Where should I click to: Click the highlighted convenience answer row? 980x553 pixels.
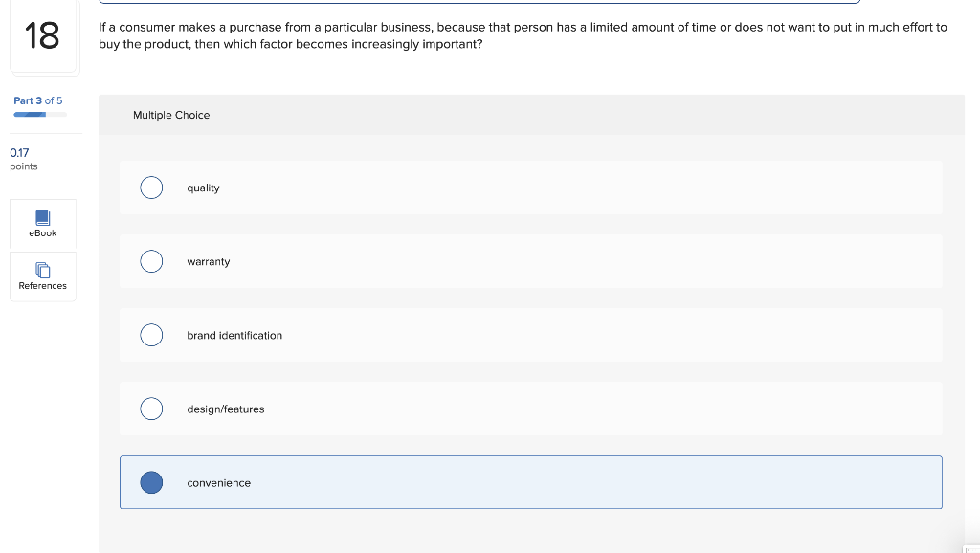[x=531, y=482]
